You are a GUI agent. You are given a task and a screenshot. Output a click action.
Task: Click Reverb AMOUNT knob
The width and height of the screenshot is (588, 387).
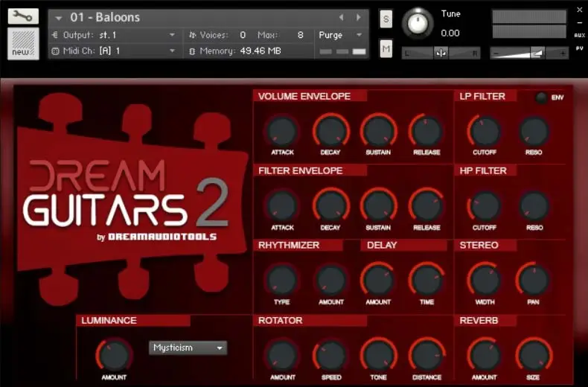485,356
